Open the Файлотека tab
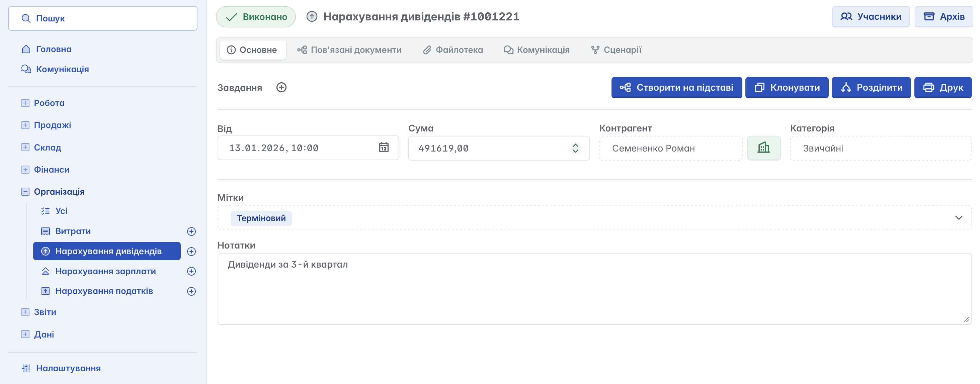 pos(453,50)
